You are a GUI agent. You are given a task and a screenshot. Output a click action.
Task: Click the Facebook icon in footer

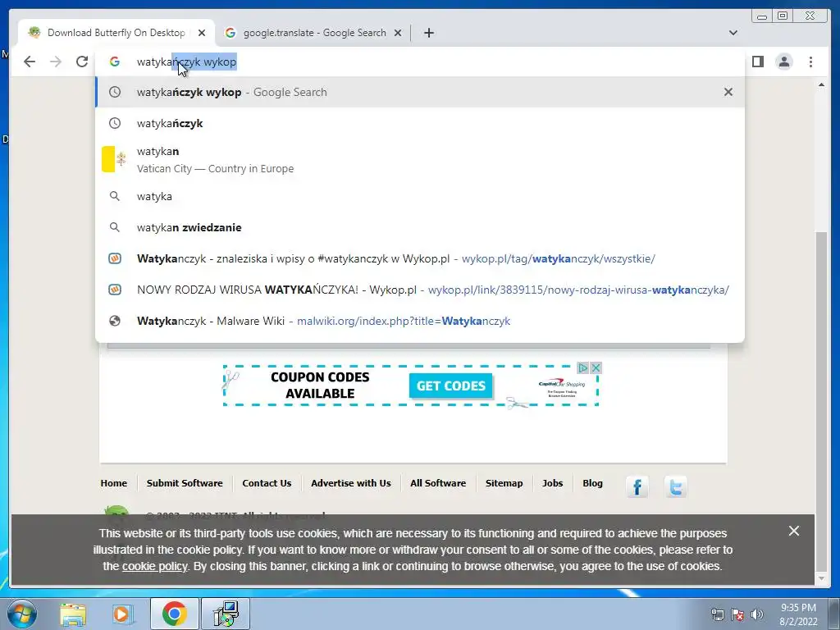point(637,487)
